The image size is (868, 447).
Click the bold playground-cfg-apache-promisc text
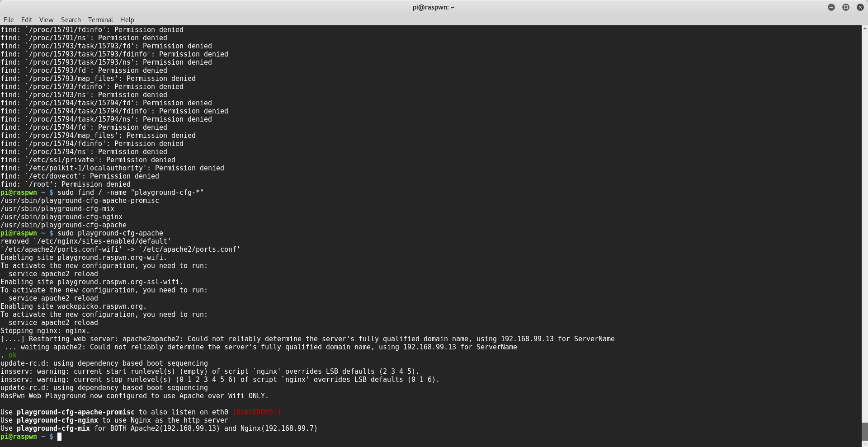[75, 412]
